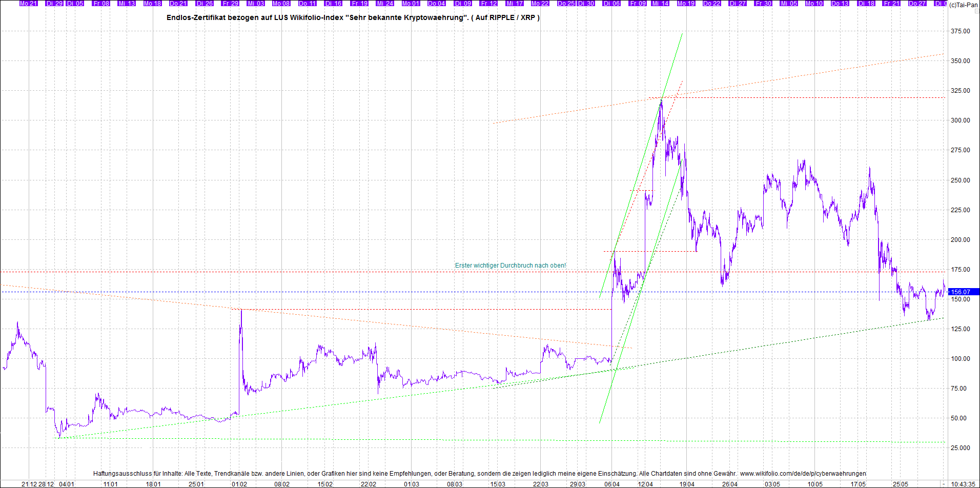Click the 01.02 date on the bottom axis

[239, 484]
